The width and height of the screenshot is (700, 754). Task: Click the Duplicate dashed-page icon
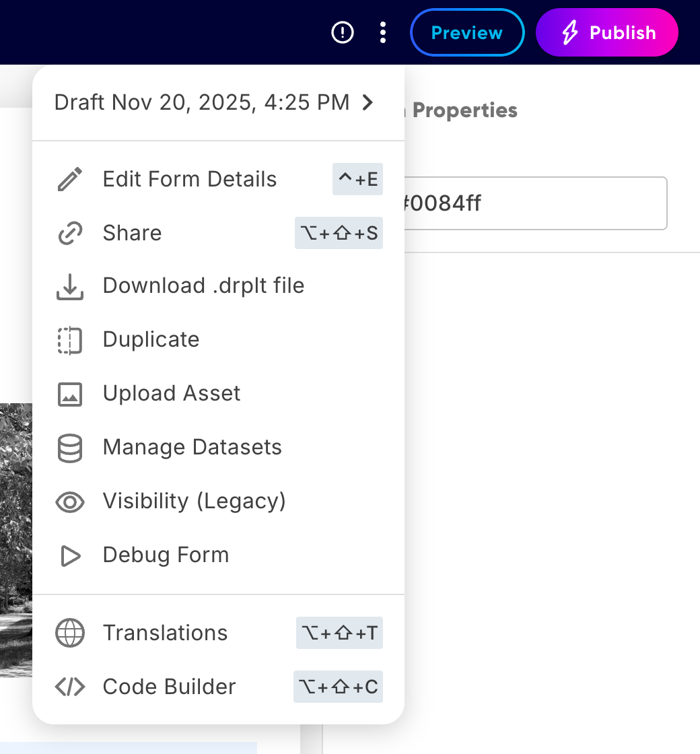tap(70, 341)
